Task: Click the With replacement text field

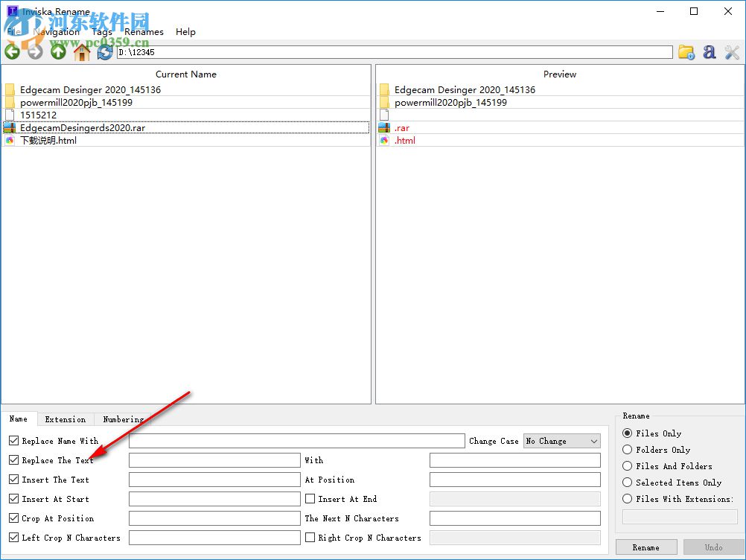Action: coord(514,460)
